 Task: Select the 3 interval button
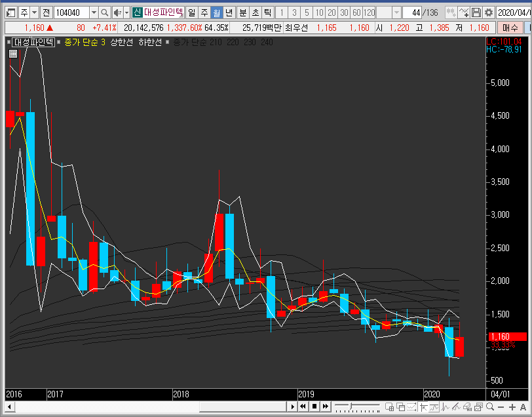[x=294, y=13]
